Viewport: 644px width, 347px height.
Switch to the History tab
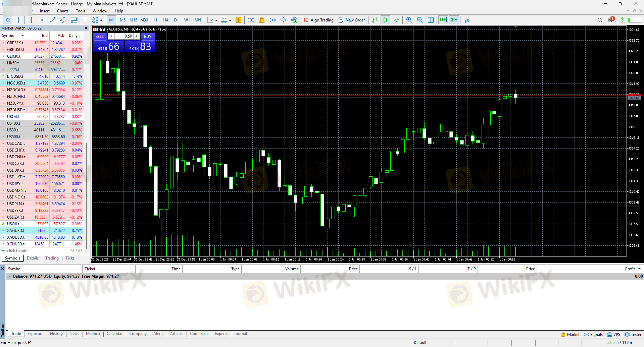click(x=56, y=334)
